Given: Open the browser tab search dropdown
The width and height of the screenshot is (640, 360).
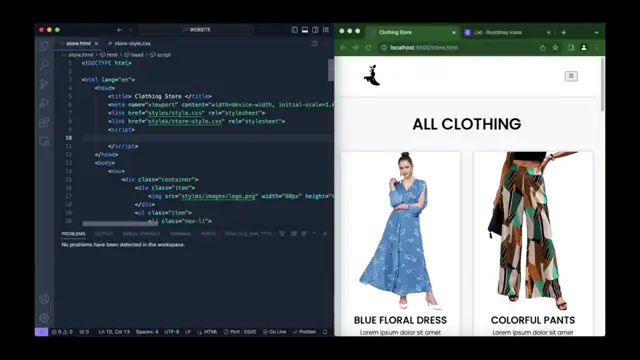Looking at the screenshot, I should click(596, 32).
